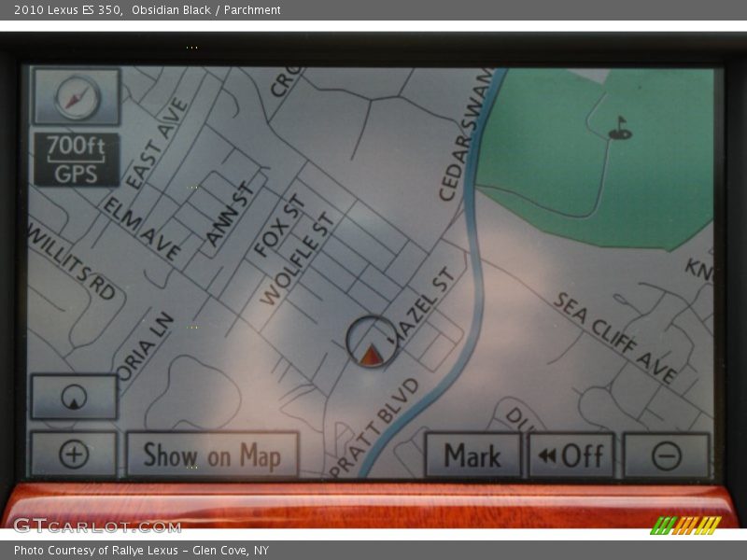
Task: Tap the Sea Cliff Ave street label
Action: coord(615,337)
